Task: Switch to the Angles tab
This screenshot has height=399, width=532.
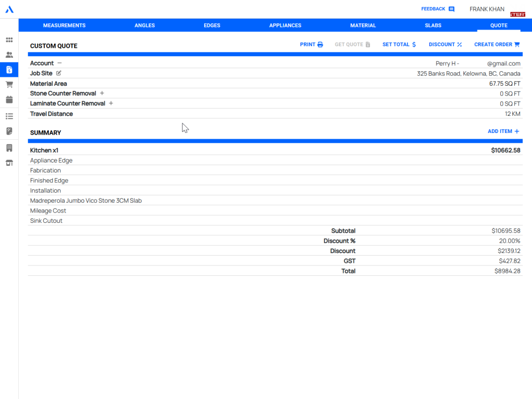Action: (x=144, y=25)
